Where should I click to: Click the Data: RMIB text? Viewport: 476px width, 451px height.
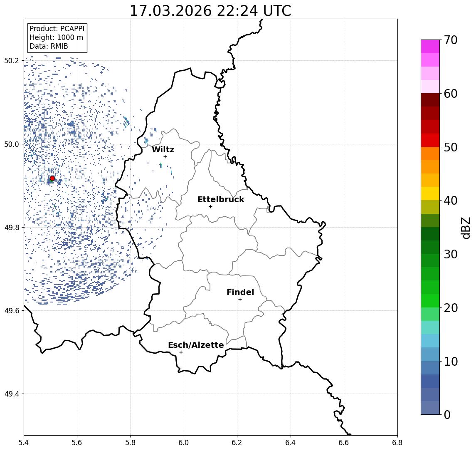(49, 46)
